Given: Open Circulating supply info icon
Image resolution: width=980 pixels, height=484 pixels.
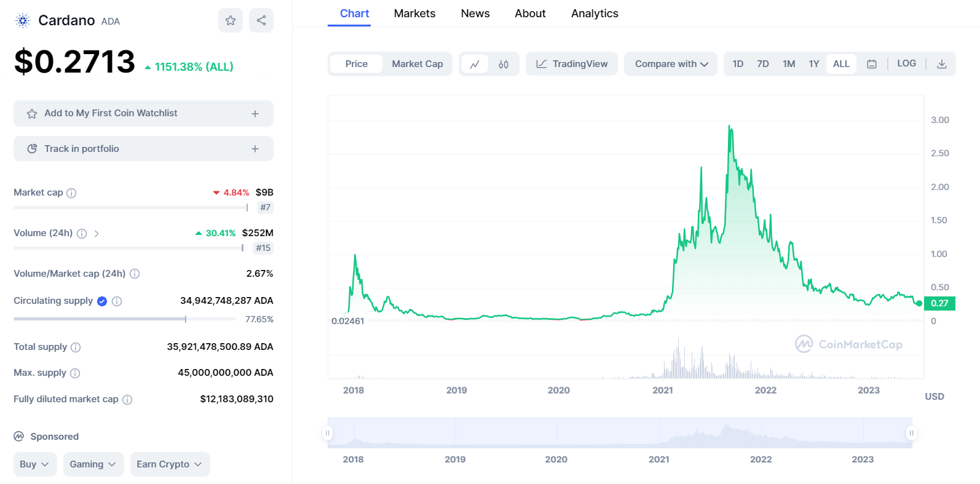Looking at the screenshot, I should pos(117,301).
